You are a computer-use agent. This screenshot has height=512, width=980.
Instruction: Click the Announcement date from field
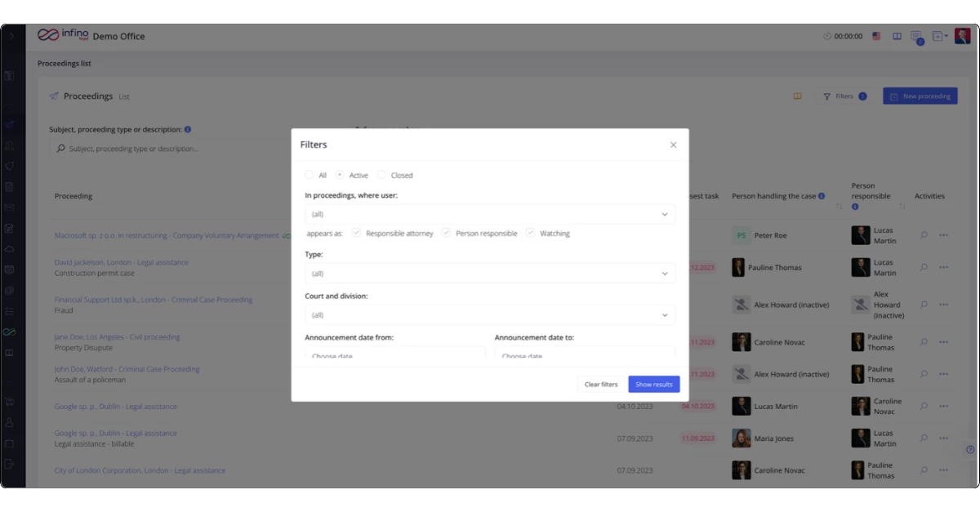point(394,355)
